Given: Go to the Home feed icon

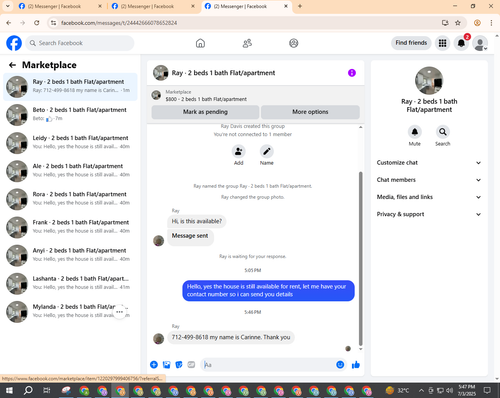Looking at the screenshot, I should coord(200,43).
